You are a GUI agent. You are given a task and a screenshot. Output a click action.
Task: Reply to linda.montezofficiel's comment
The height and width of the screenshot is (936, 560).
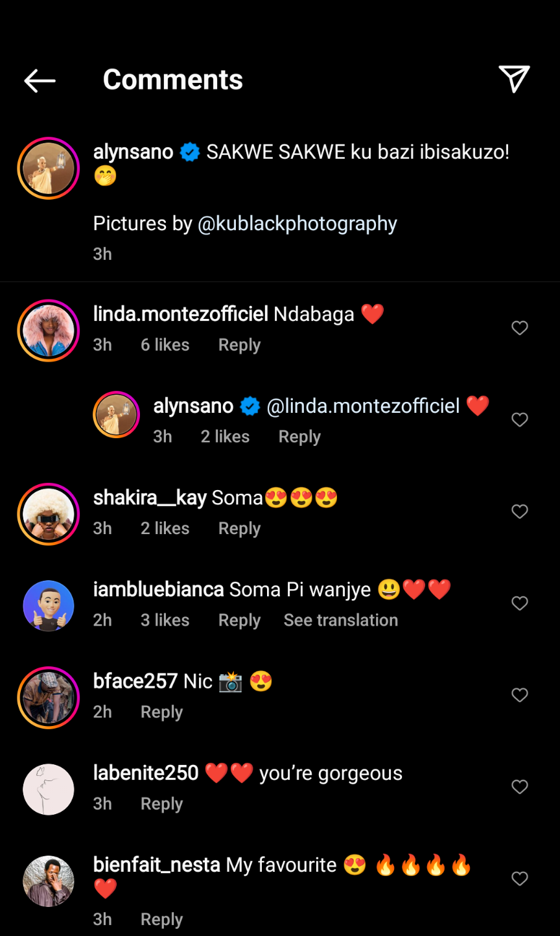click(239, 345)
